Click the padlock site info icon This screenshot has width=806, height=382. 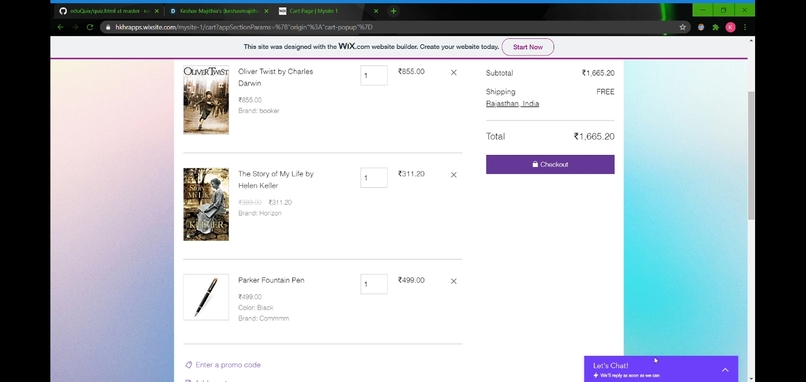point(107,27)
